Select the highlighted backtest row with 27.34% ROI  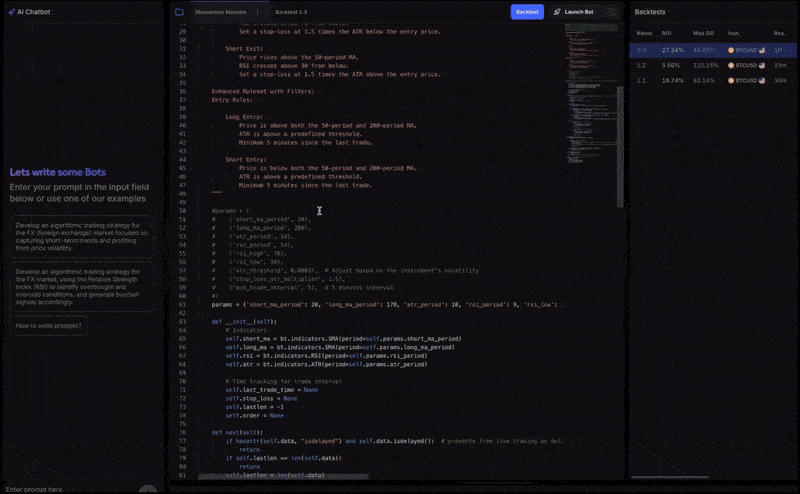pyautogui.click(x=713, y=50)
